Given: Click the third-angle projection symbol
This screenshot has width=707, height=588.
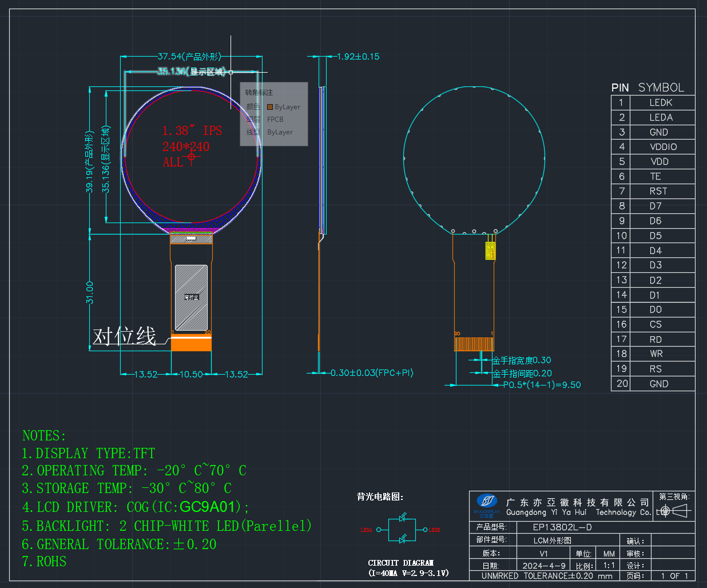Looking at the screenshot, I should coord(674,510).
